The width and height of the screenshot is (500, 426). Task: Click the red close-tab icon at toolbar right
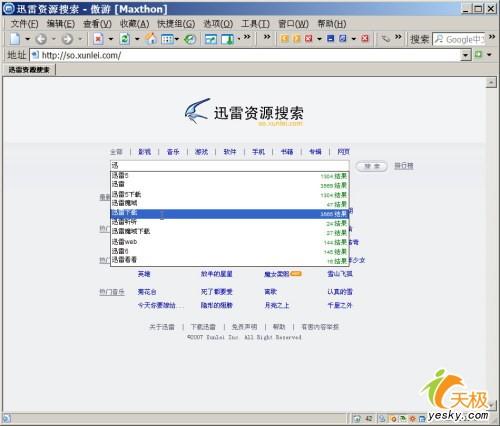(365, 38)
